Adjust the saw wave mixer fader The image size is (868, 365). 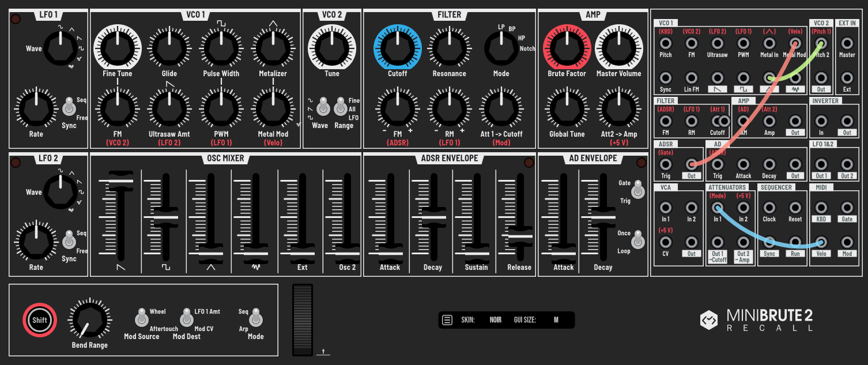120,180
